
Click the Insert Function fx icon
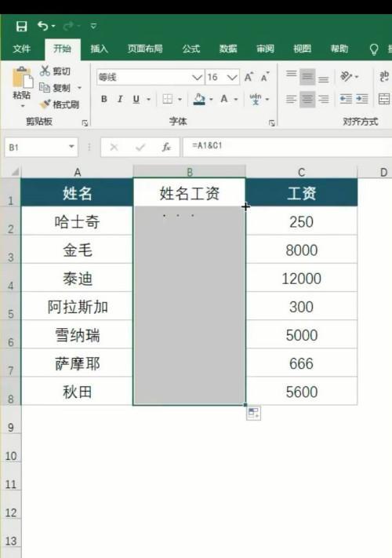tap(166, 147)
